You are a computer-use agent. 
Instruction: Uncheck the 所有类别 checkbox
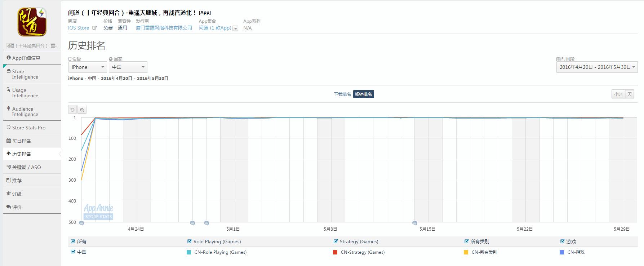click(467, 241)
